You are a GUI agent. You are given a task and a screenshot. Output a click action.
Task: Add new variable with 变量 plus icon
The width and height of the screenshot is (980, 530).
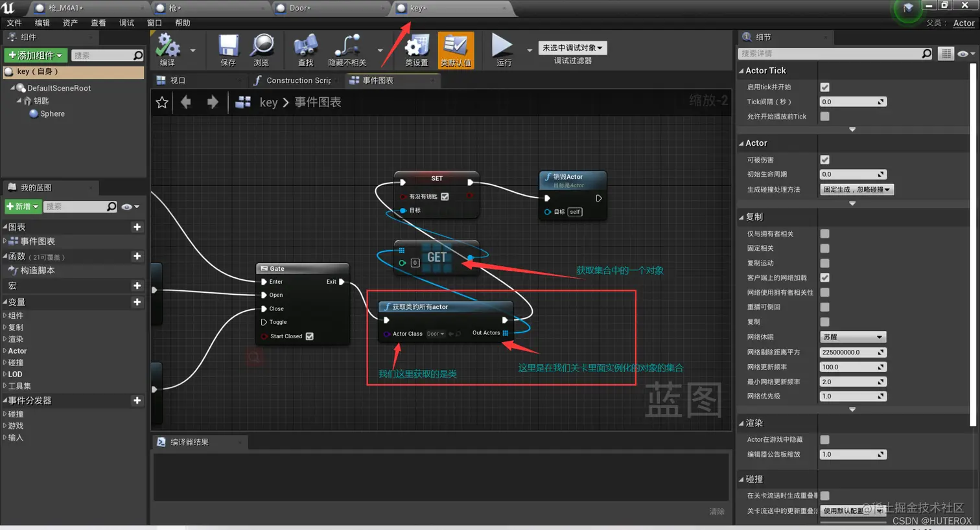[x=137, y=302]
